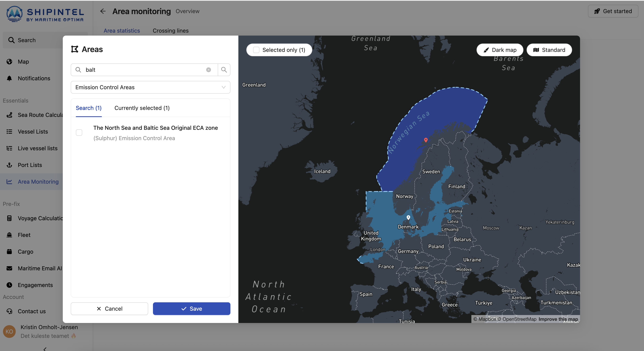Switch to Dark map style
644x351 pixels.
coord(500,50)
